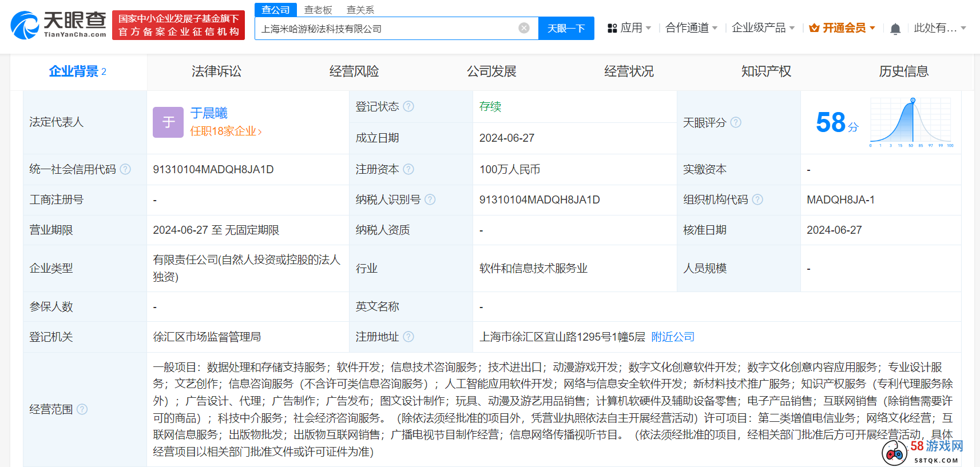Image resolution: width=980 pixels, height=467 pixels.
Task: Click help icon next to 注册资本
Action: (408, 169)
